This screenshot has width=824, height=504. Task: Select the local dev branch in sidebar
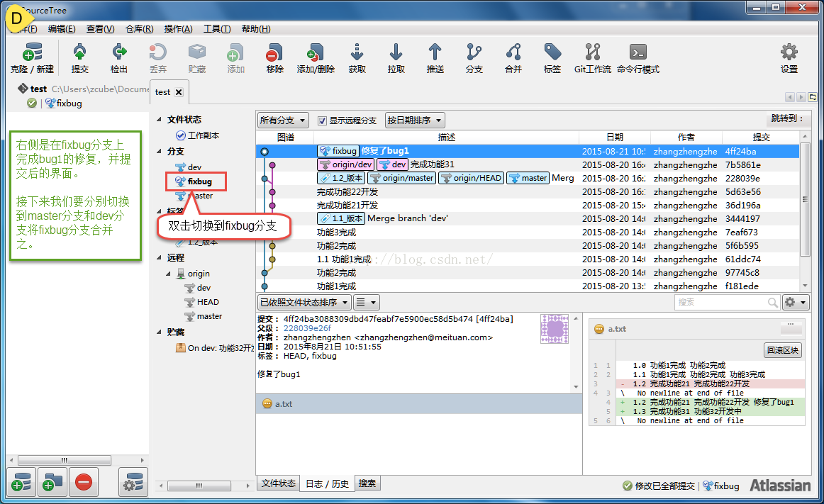(188, 167)
